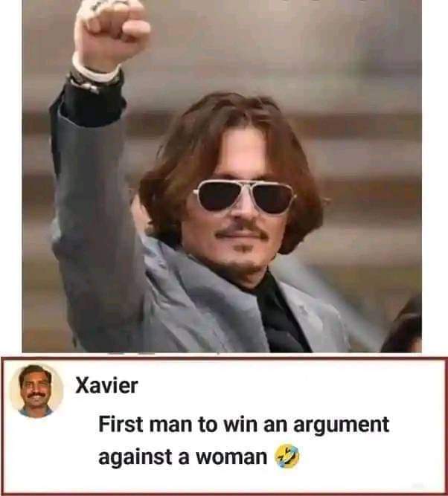This screenshot has width=448, height=496.
Task: Select the comment line 'First man to win an argument'
Action: click(244, 424)
